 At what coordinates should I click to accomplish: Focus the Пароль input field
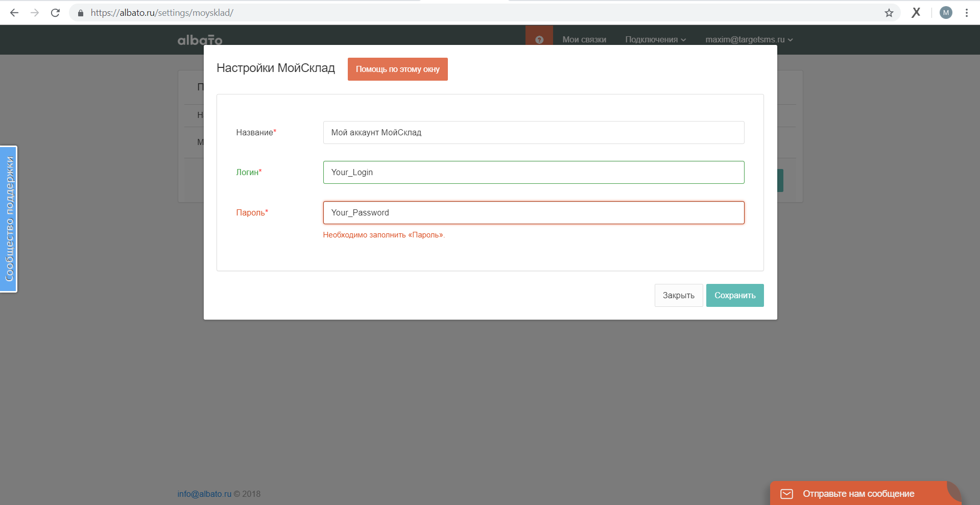[534, 213]
